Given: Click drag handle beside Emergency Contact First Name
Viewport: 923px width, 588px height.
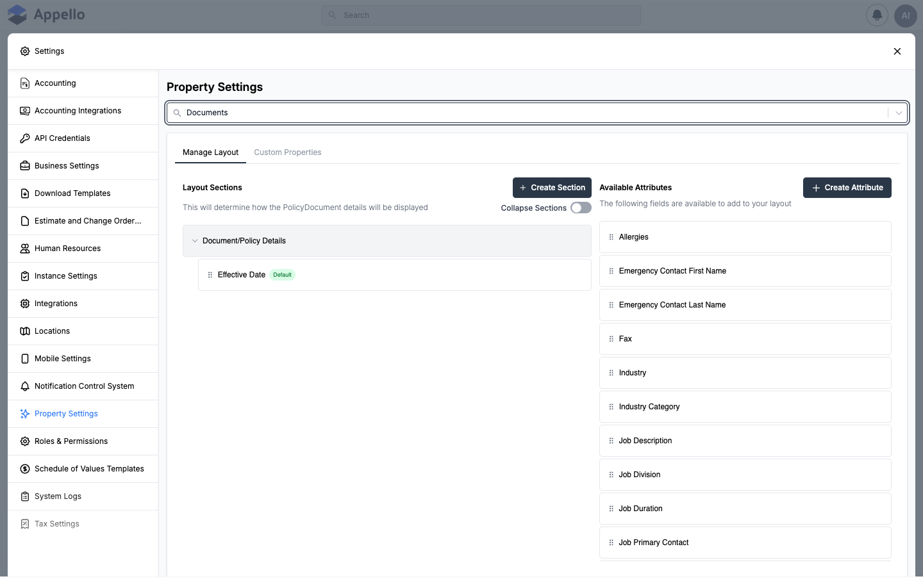Looking at the screenshot, I should (x=611, y=271).
